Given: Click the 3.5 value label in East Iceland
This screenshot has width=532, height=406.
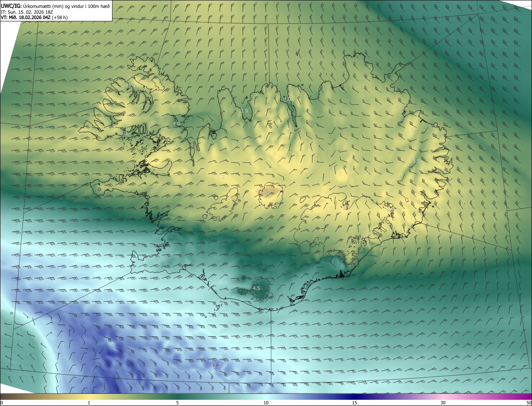Looking at the screenshot, I should click(416, 161).
